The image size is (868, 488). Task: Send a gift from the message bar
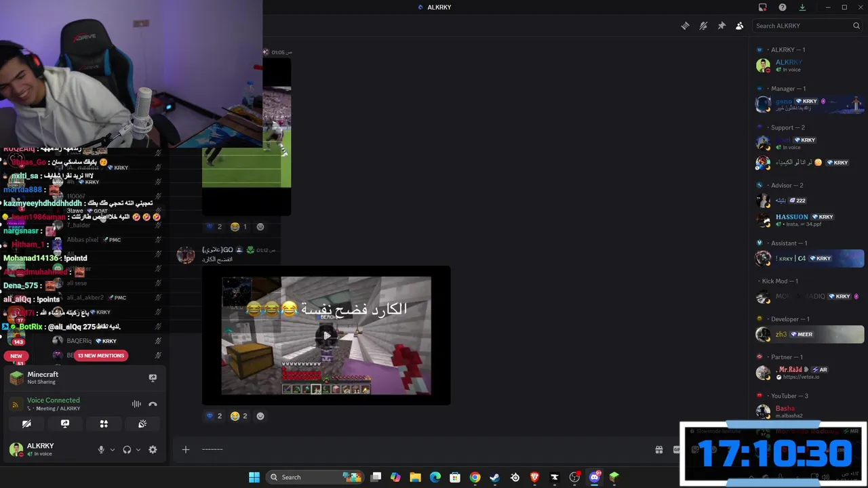(x=658, y=449)
